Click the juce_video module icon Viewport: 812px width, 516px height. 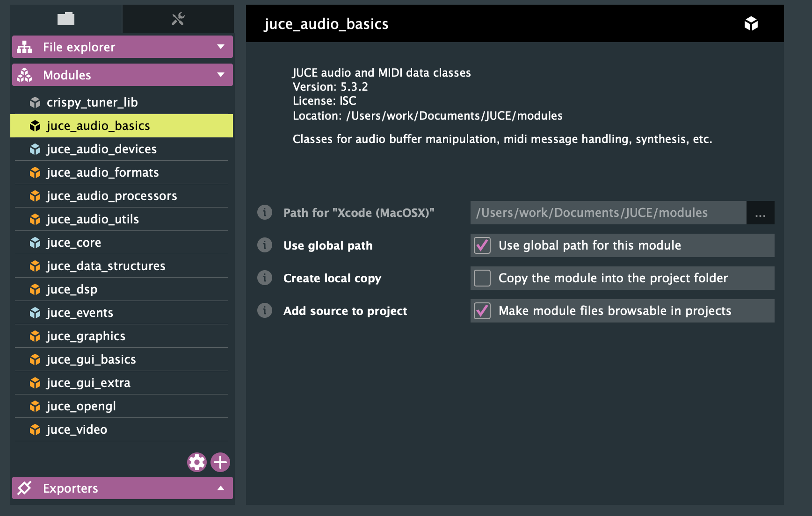point(35,430)
